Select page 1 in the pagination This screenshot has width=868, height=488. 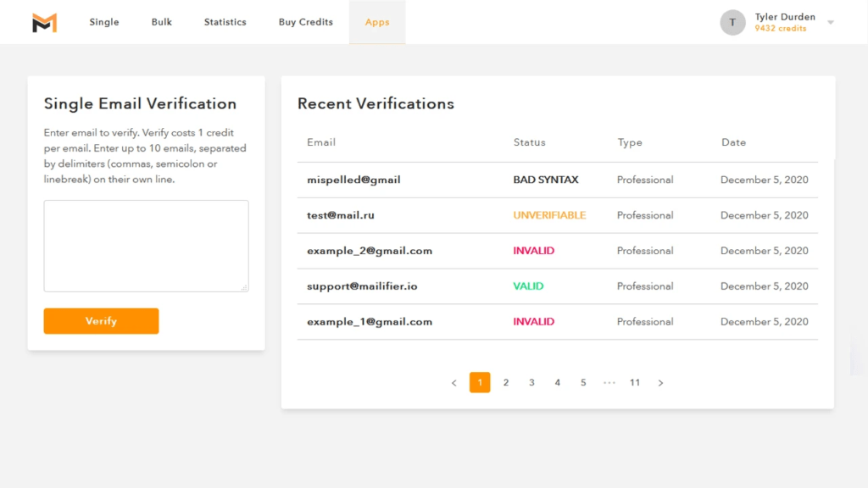point(480,382)
